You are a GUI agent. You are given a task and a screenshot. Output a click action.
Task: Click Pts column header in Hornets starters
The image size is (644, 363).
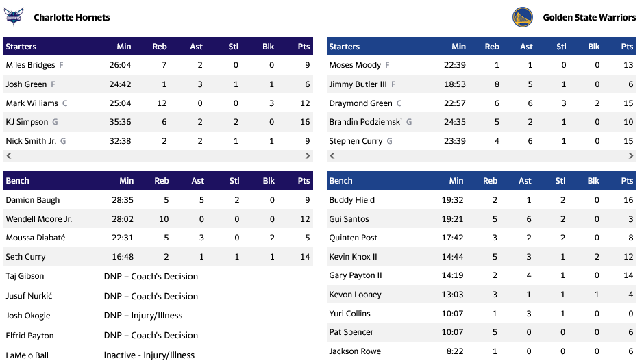[304, 47]
